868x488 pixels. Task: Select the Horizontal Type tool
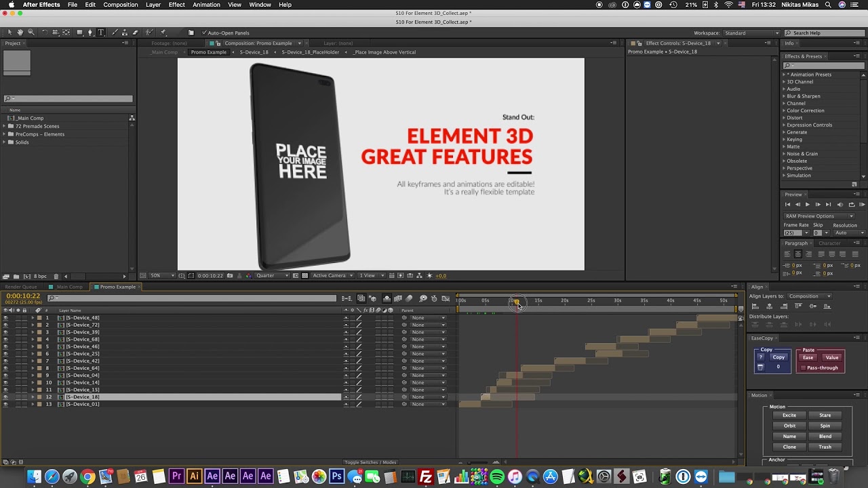[x=101, y=33]
